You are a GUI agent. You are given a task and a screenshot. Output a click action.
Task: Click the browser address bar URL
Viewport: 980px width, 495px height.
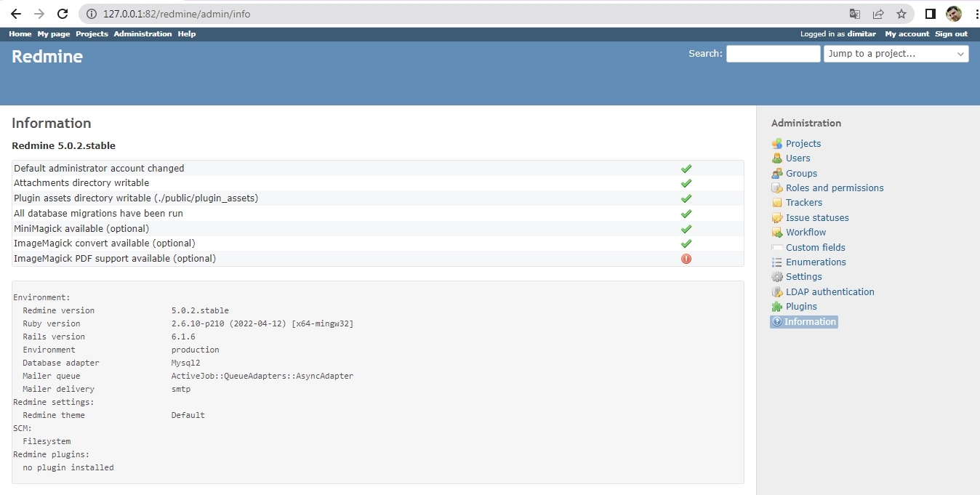pos(177,14)
